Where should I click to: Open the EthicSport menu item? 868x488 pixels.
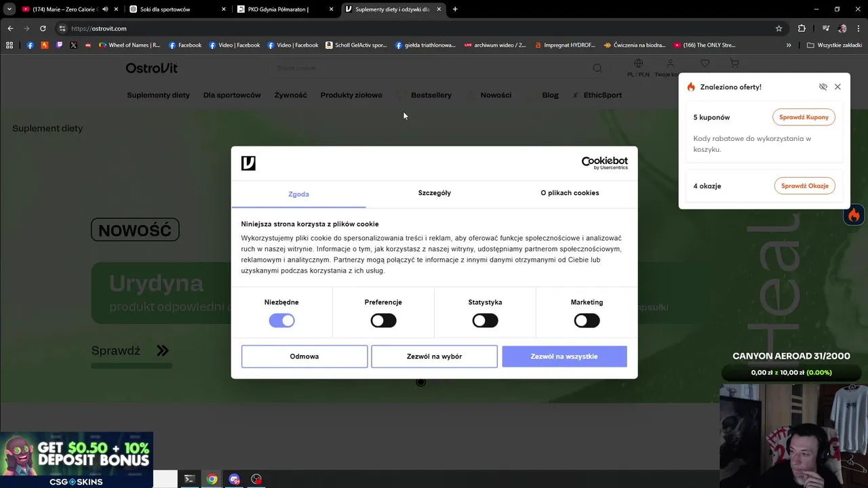pos(602,95)
